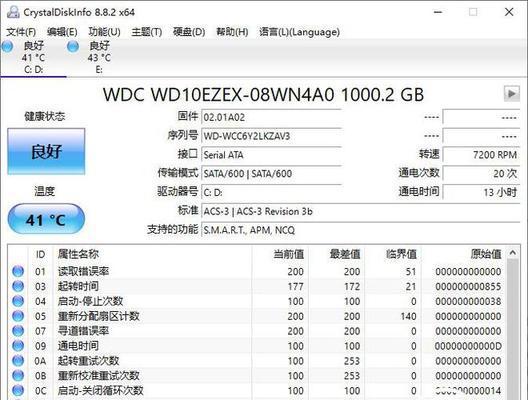The image size is (528, 400).
Task: Click the 41 °C temperature button
Action: pos(46,220)
